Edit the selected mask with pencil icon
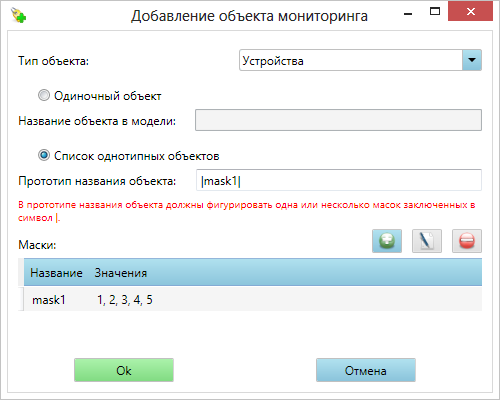The width and height of the screenshot is (500, 400). pos(427,241)
